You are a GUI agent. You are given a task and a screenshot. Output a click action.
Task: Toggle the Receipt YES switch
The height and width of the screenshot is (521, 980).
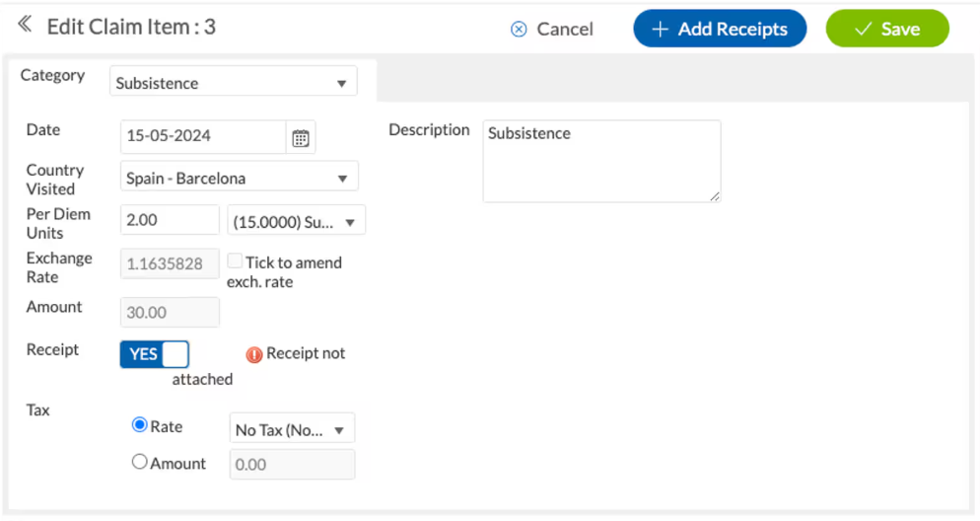tap(155, 354)
